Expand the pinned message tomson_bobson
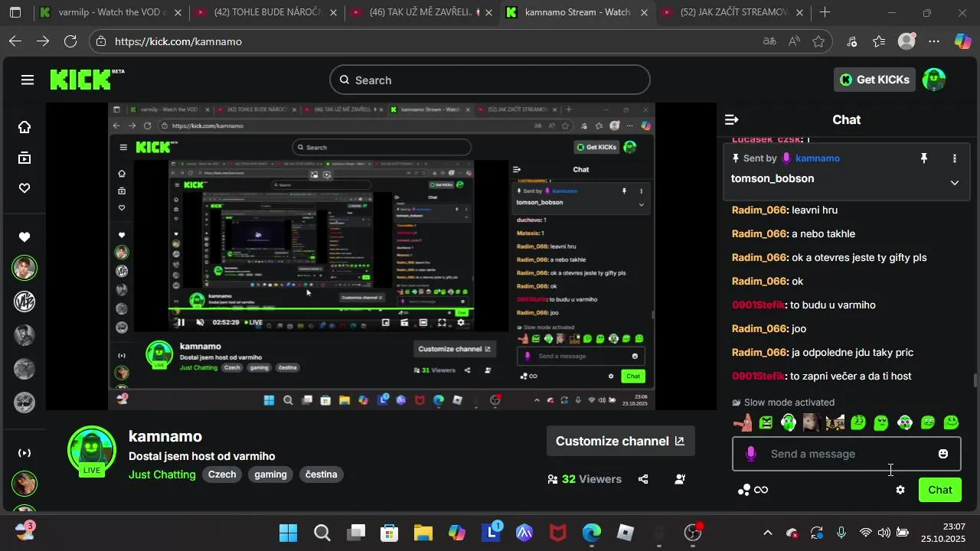The height and width of the screenshot is (551, 980). [955, 183]
